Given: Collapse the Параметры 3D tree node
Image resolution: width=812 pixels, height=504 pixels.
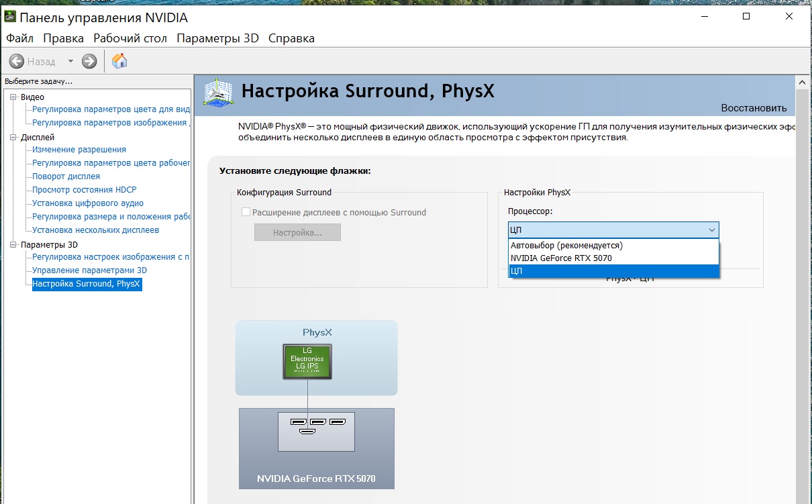Looking at the screenshot, I should click(x=14, y=245).
